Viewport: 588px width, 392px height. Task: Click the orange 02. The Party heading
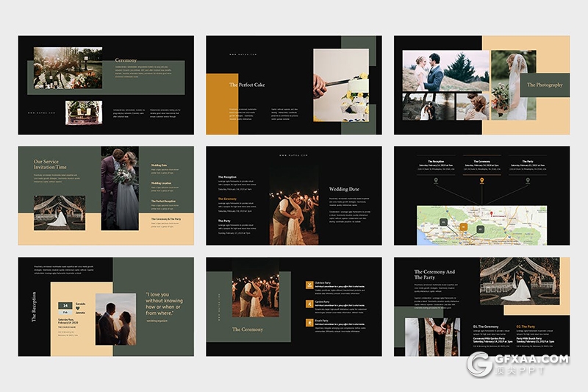526,326
